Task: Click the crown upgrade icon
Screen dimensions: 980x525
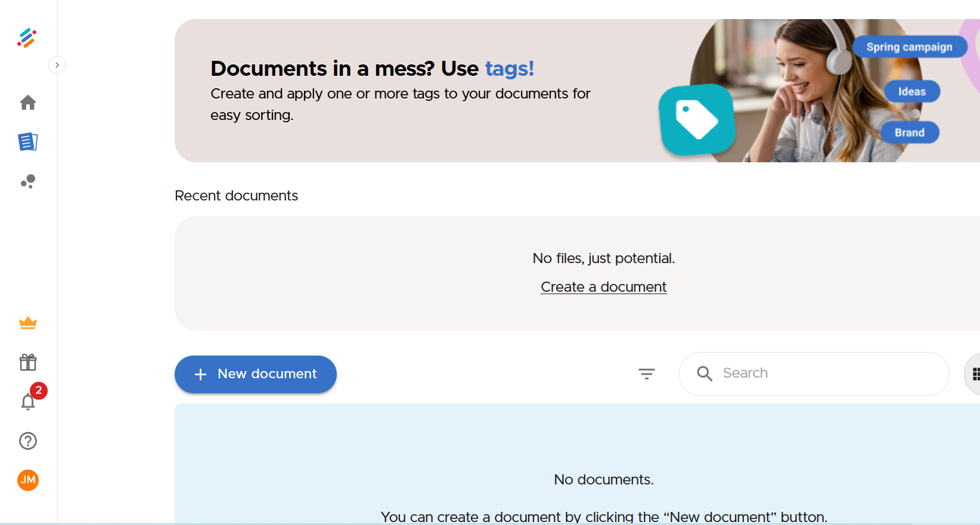Action: click(28, 323)
